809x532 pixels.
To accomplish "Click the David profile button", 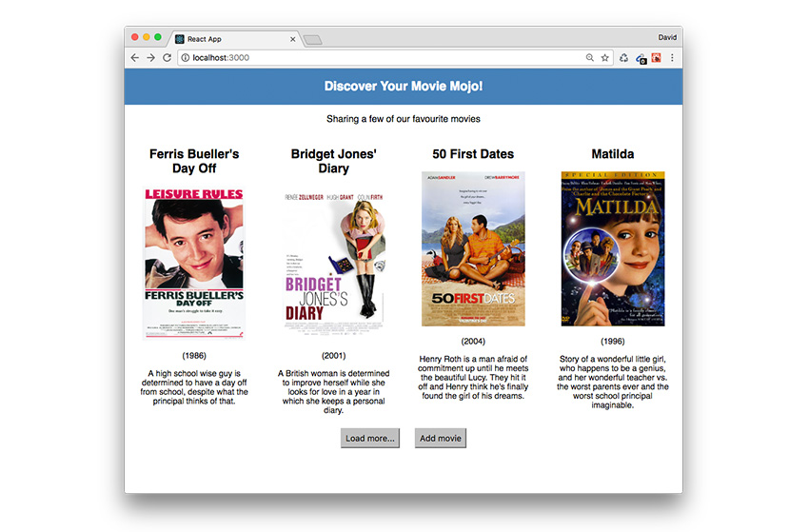I will [667, 37].
